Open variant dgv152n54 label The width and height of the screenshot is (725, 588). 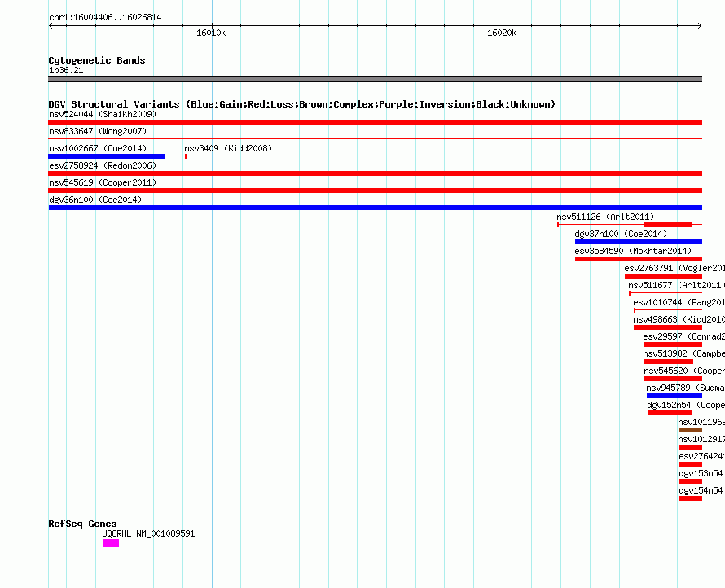(x=686, y=405)
